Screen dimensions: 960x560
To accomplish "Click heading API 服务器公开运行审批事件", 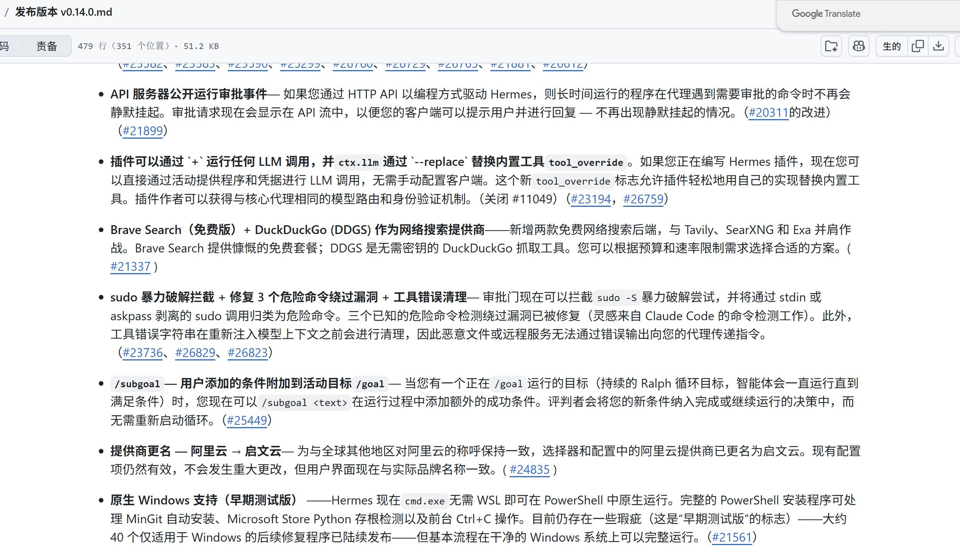I will click(188, 94).
